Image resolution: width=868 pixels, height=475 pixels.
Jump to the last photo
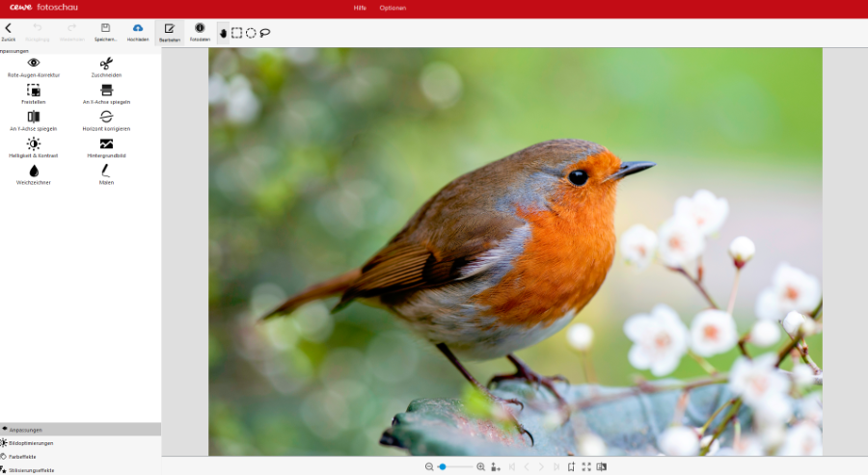556,466
